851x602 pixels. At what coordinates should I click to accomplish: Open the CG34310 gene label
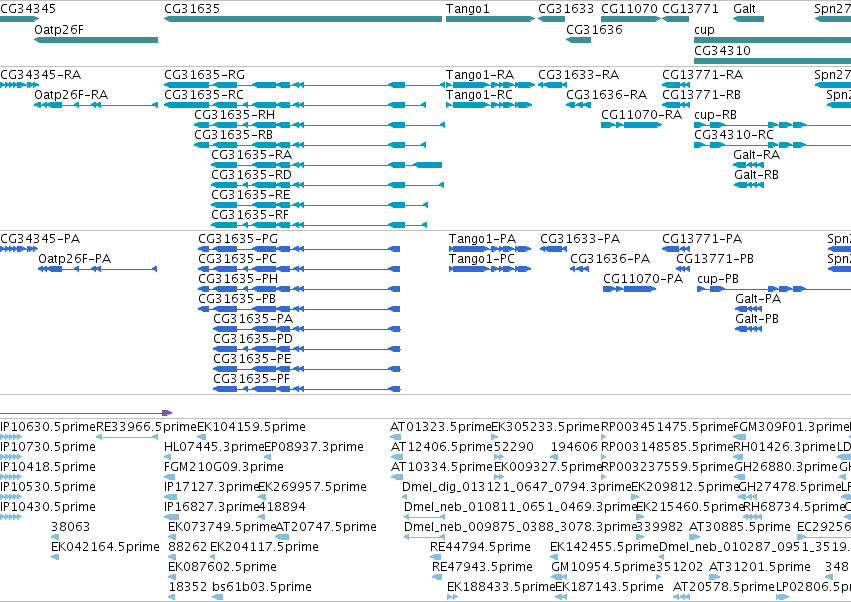tap(722, 50)
